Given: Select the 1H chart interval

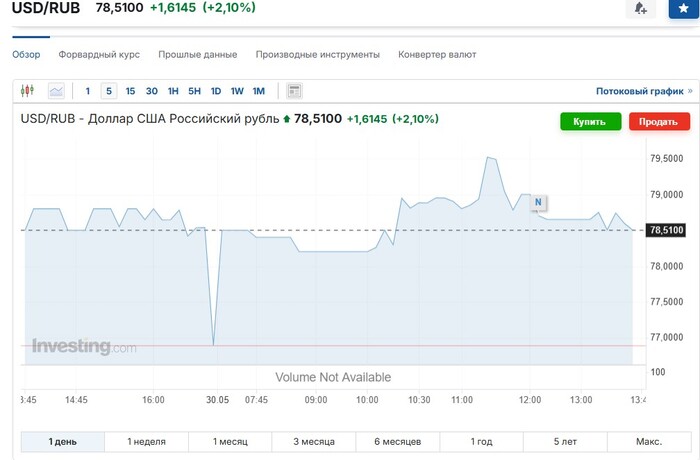Looking at the screenshot, I should (173, 91).
